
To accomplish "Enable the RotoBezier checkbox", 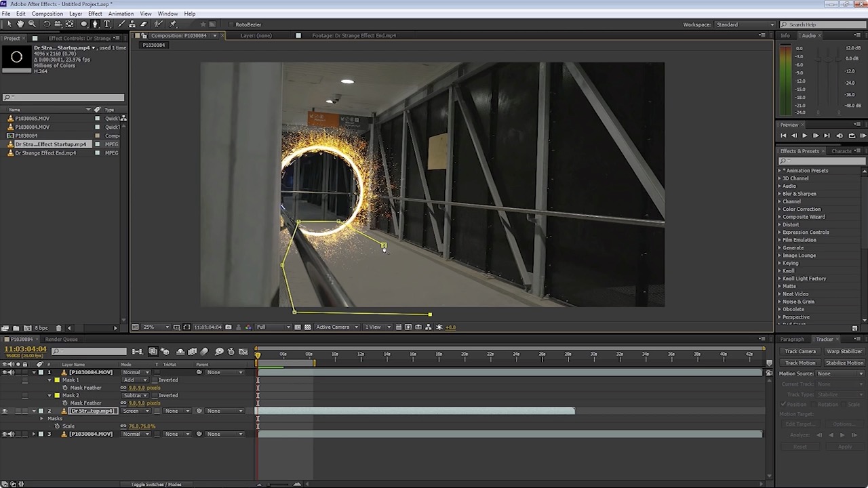I will (x=231, y=24).
